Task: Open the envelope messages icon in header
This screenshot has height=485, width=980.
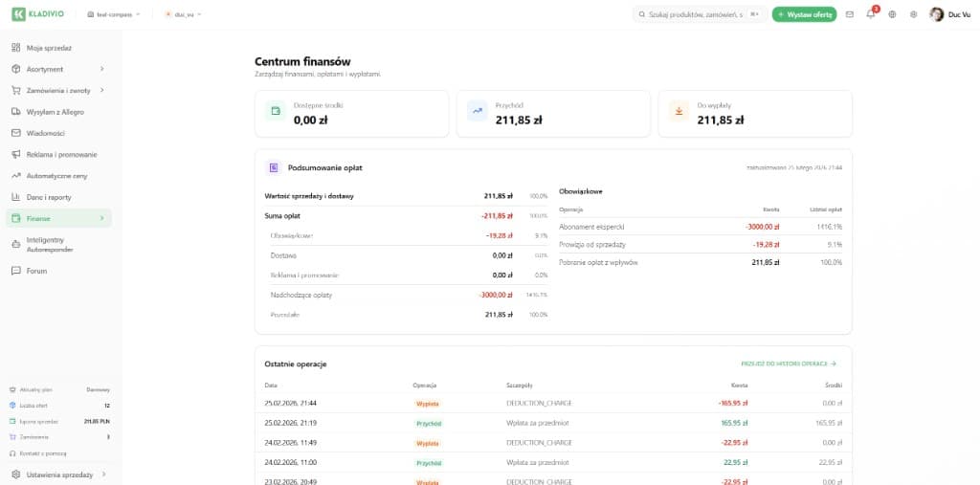Action: click(850, 14)
